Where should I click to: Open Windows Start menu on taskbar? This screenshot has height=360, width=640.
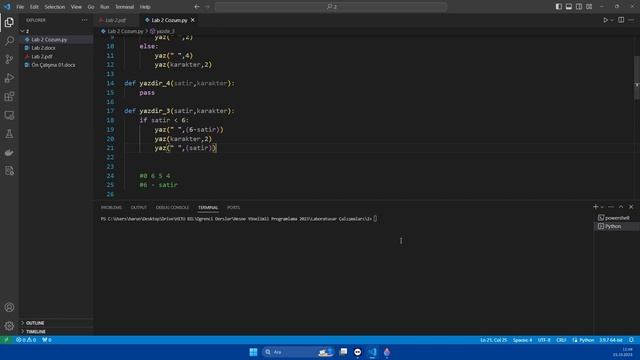point(253,352)
